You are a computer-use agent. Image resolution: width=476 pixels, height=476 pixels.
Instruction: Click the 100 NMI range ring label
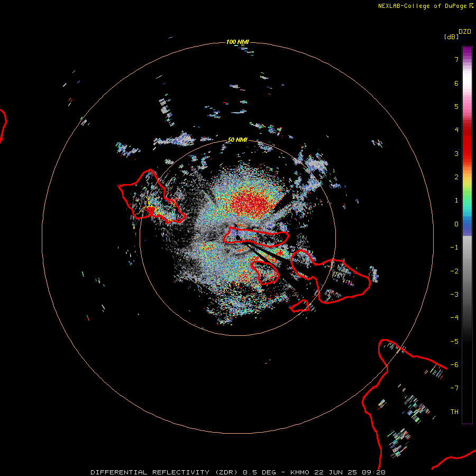click(x=237, y=42)
